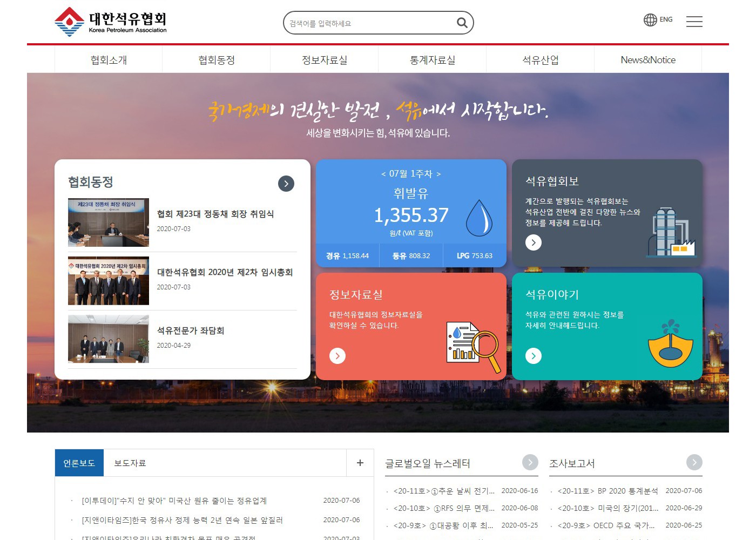Click arrow button in 정보자료실 card
Image resolution: width=756 pixels, height=540 pixels.
click(x=337, y=356)
